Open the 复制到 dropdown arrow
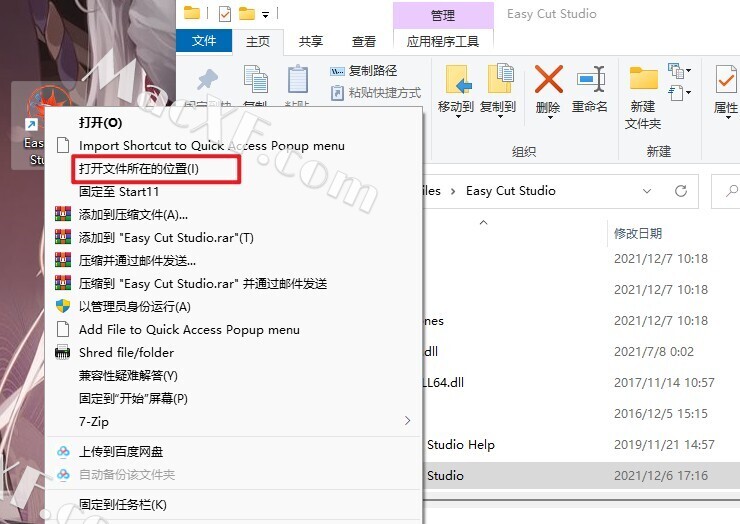Screen dimensions: 740x524 tap(500, 117)
